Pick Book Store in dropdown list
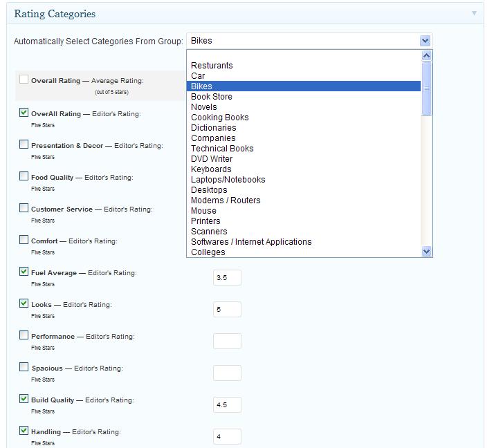 pyautogui.click(x=304, y=97)
